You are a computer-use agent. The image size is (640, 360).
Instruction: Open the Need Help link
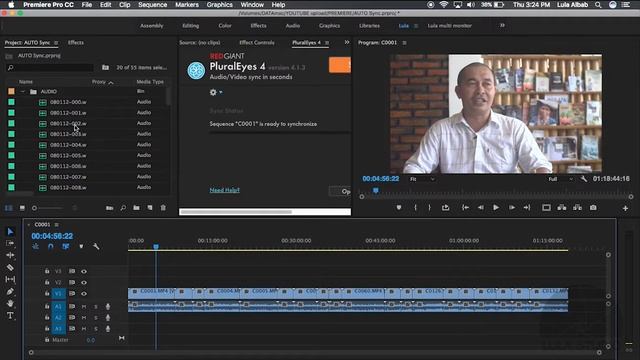[224, 190]
